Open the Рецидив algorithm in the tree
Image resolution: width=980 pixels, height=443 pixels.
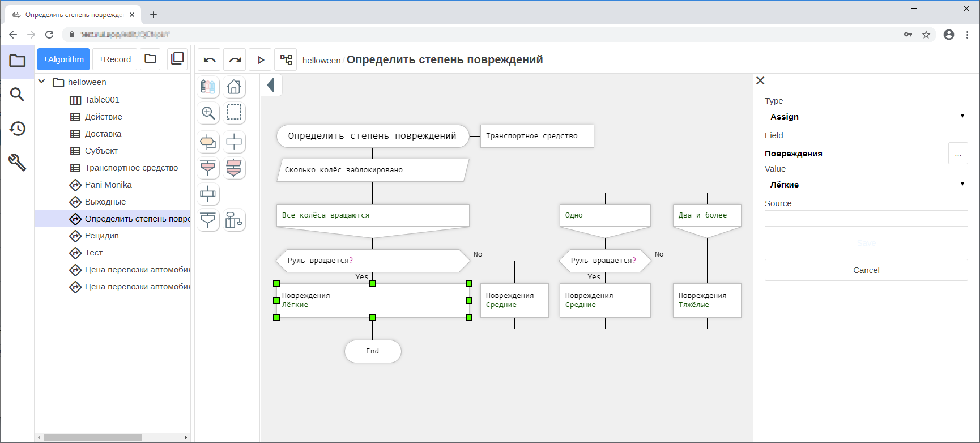pos(102,236)
